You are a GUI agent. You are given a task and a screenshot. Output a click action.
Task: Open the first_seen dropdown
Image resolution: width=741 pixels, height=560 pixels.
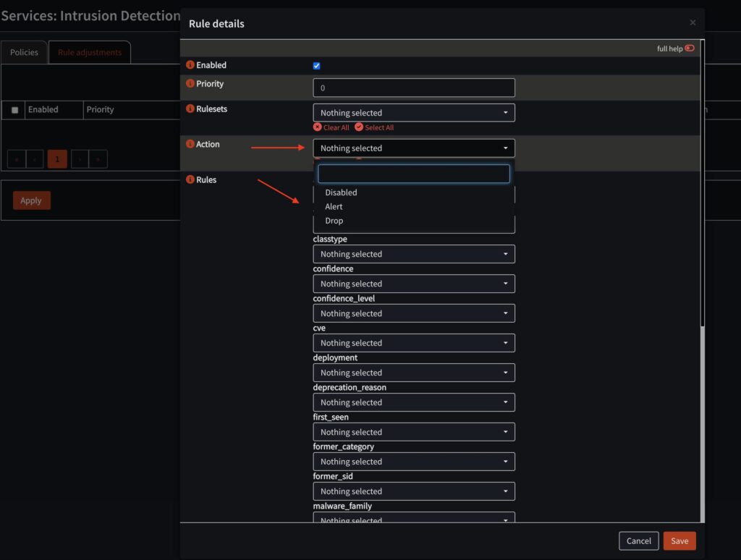tap(413, 432)
